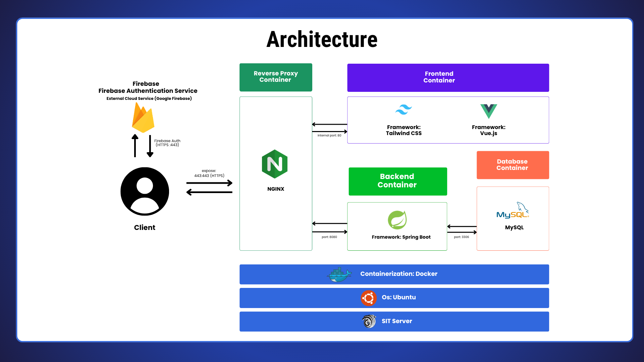Select the Spring Boot leaf icon
644x362 pixels.
click(x=397, y=220)
